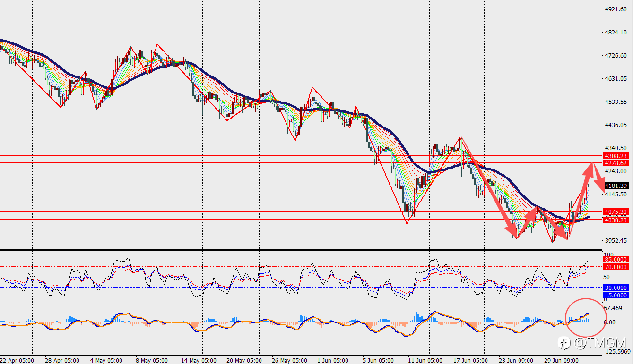Select the 28 Apr 05:00 time label
Screen dimensions: 633x364
point(62,360)
